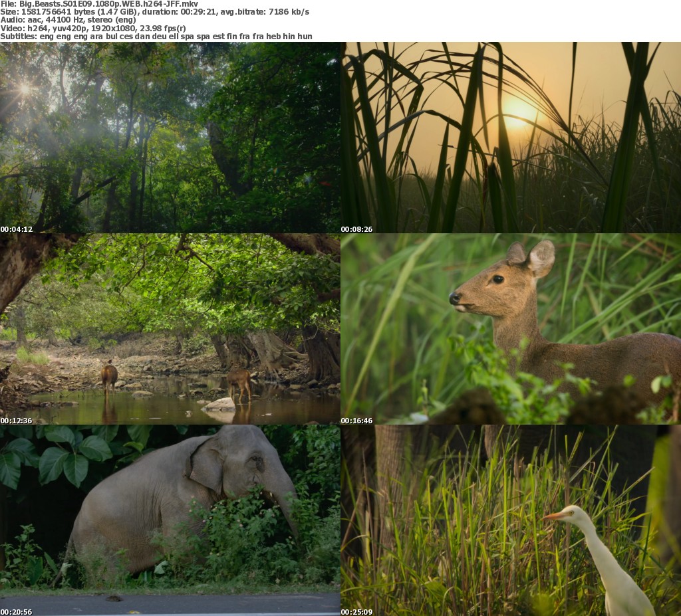Open the elephant by the roadside thumbnail
This screenshot has width=681, height=616.
point(170,520)
